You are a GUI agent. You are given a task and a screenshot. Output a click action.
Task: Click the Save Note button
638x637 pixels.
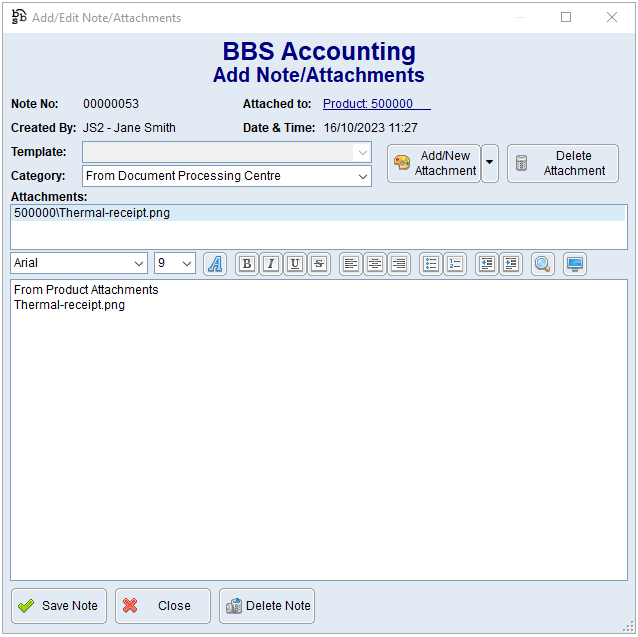[59, 606]
